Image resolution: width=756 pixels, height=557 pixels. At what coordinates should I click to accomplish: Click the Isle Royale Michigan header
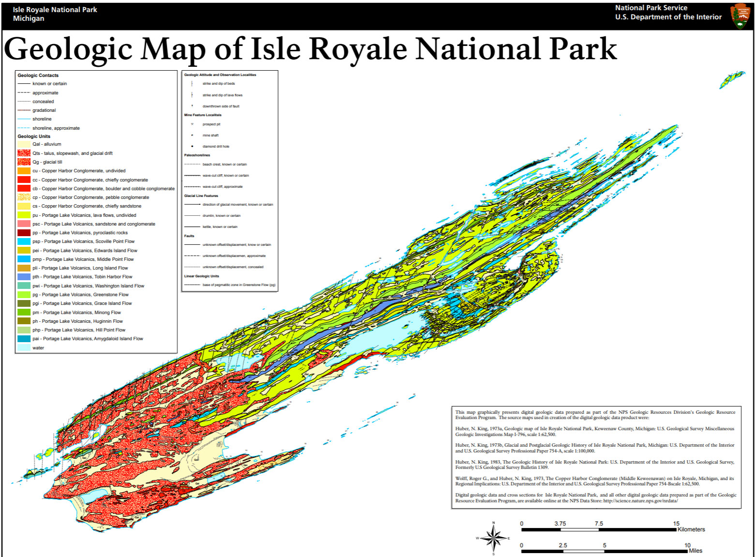tap(55, 13)
